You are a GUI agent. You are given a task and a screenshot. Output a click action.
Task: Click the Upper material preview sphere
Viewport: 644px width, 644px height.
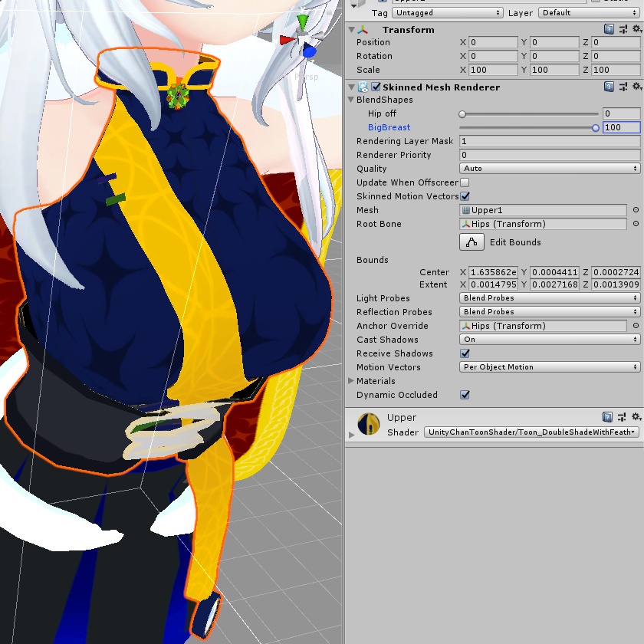[x=369, y=424]
